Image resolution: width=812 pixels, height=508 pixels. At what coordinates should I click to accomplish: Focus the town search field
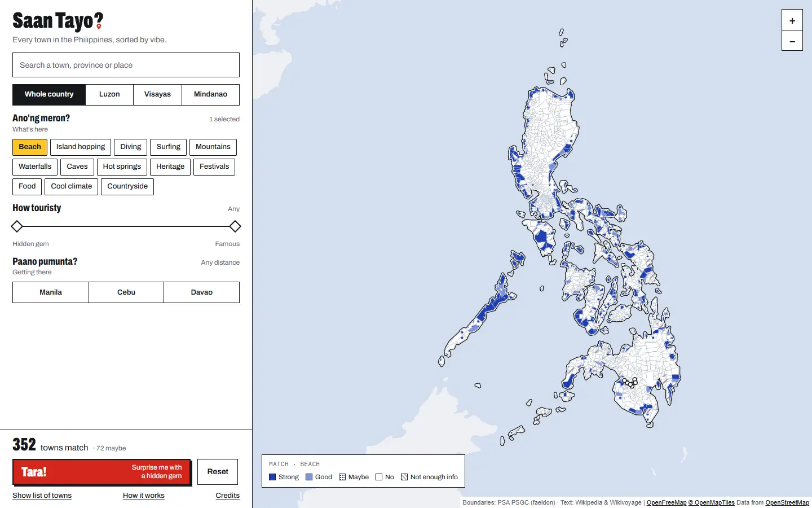(126, 65)
